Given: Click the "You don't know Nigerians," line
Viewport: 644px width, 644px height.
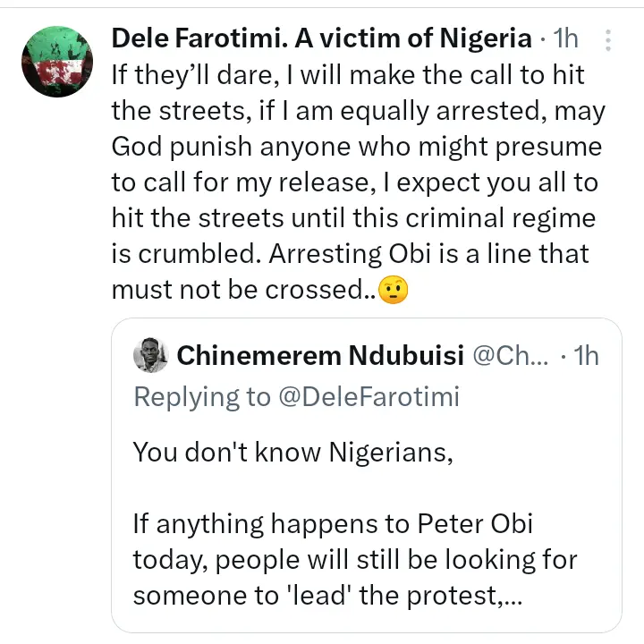Looking at the screenshot, I should point(290,452).
